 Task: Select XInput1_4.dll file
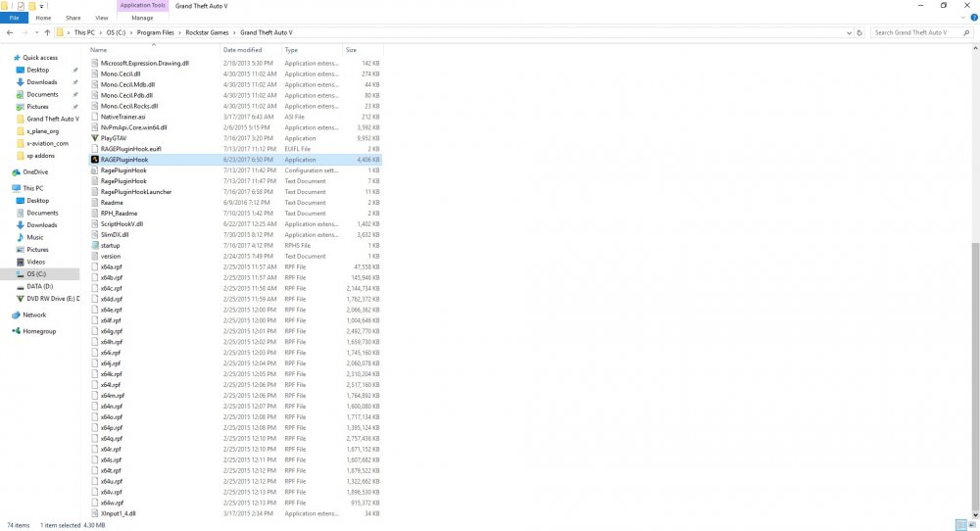pos(119,513)
